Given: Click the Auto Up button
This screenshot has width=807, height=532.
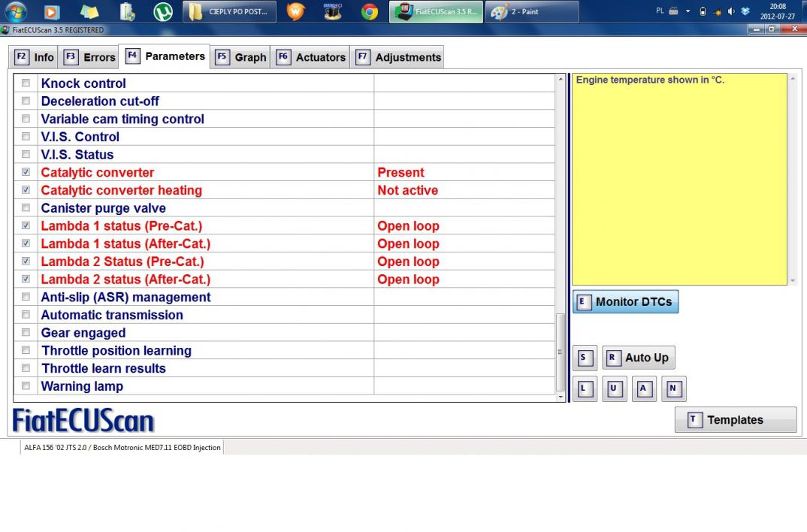Looking at the screenshot, I should [x=638, y=358].
